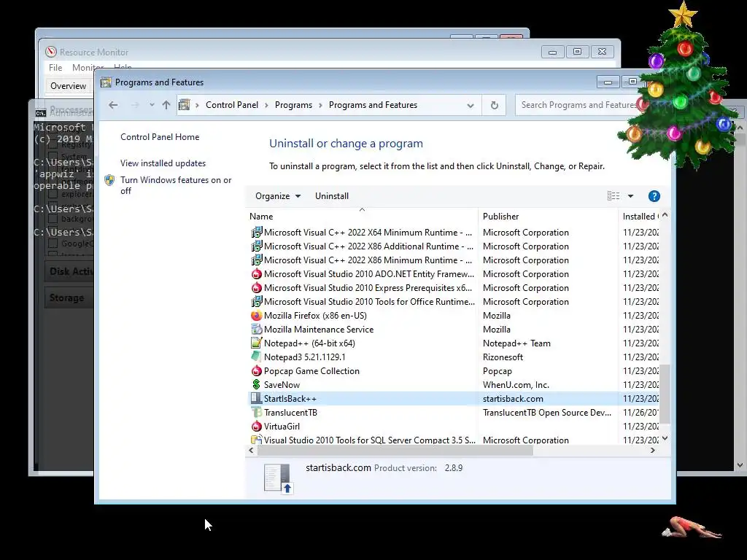
Task: Click the kneeling figure desktop character
Action: (x=692, y=528)
